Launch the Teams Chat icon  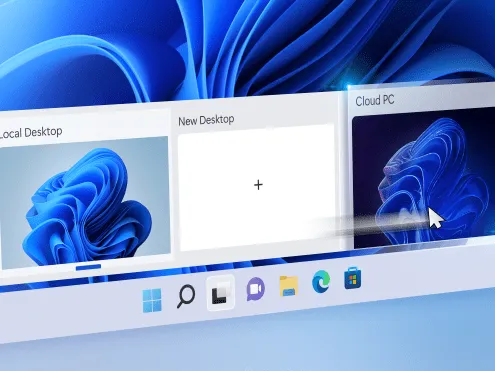pyautogui.click(x=255, y=289)
